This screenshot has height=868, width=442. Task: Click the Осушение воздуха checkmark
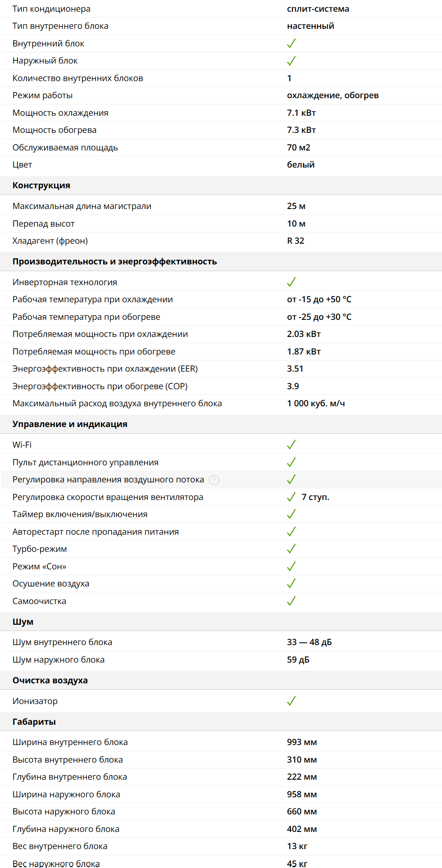tap(292, 584)
